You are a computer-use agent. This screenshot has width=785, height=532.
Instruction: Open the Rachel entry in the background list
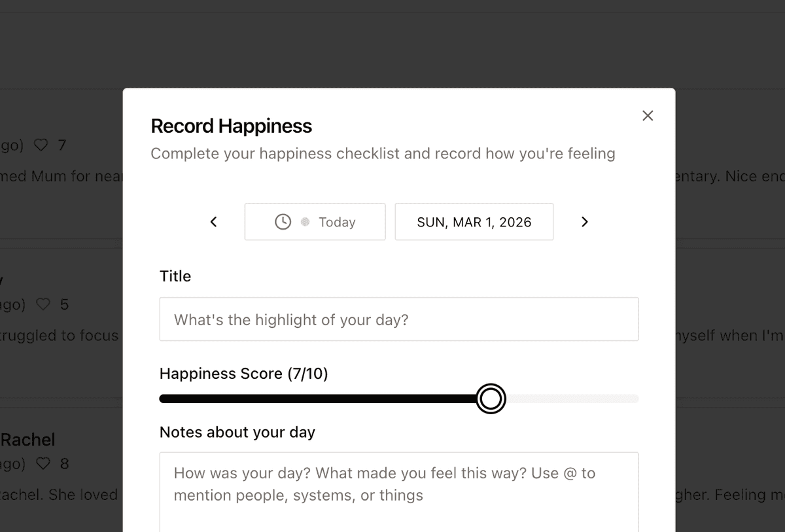tap(27, 440)
